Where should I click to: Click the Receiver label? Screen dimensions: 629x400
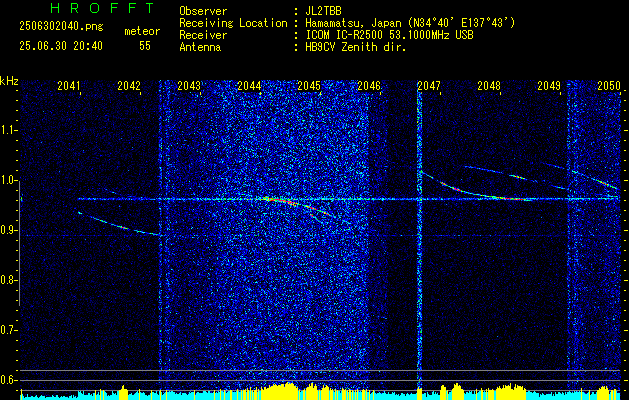tap(203, 35)
